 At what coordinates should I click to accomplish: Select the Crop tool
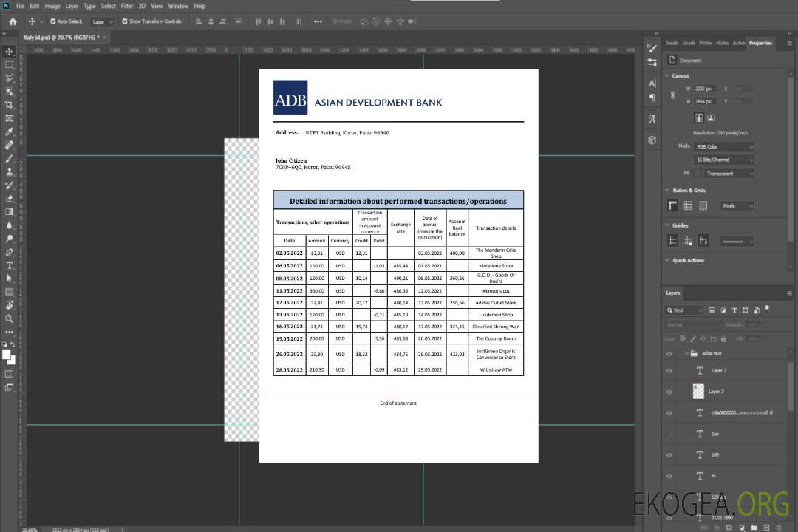pos(10,105)
